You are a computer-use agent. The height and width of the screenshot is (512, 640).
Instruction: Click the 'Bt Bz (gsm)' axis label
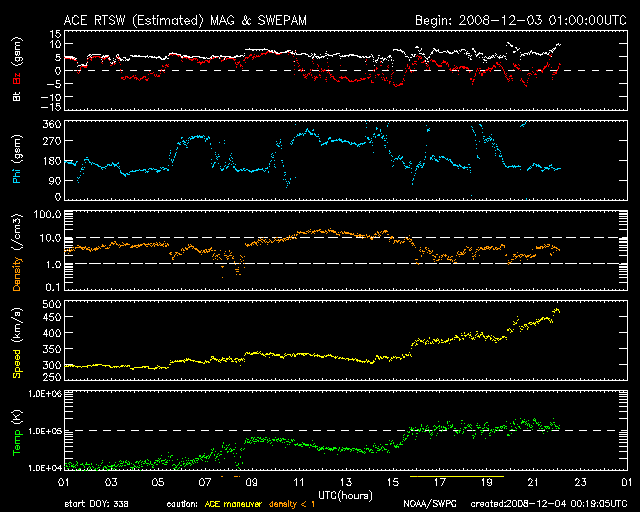tap(17, 69)
